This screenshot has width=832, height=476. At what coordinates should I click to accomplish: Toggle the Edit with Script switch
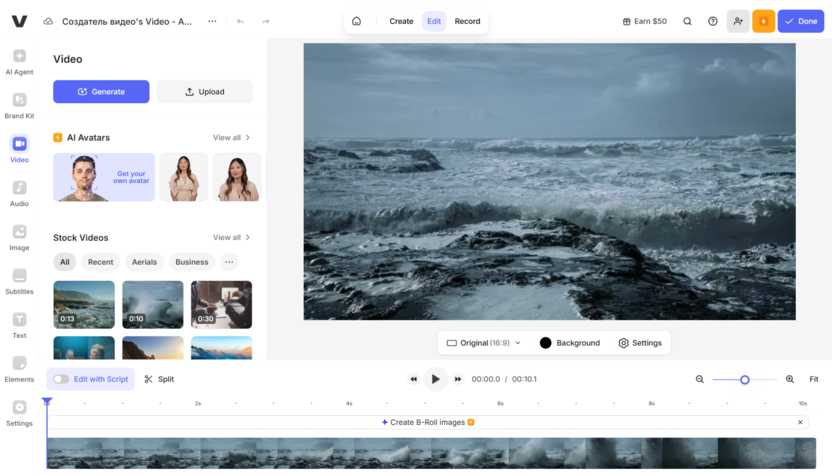click(62, 379)
